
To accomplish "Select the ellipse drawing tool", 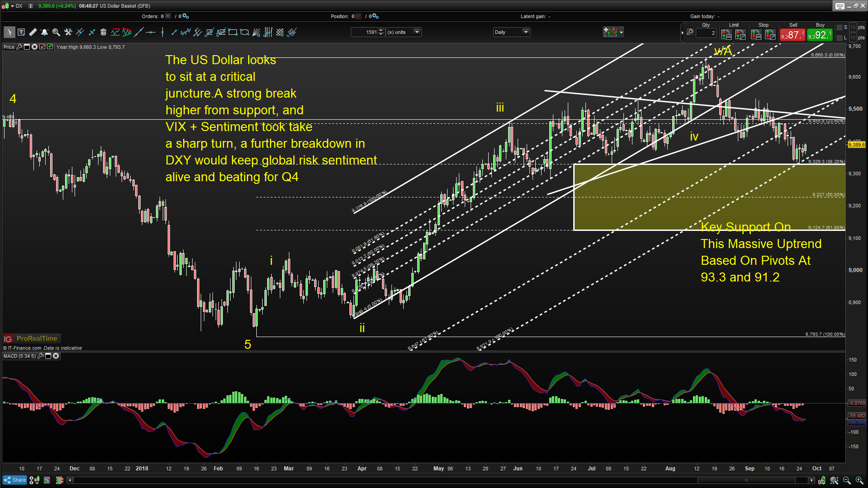I will pos(245,32).
